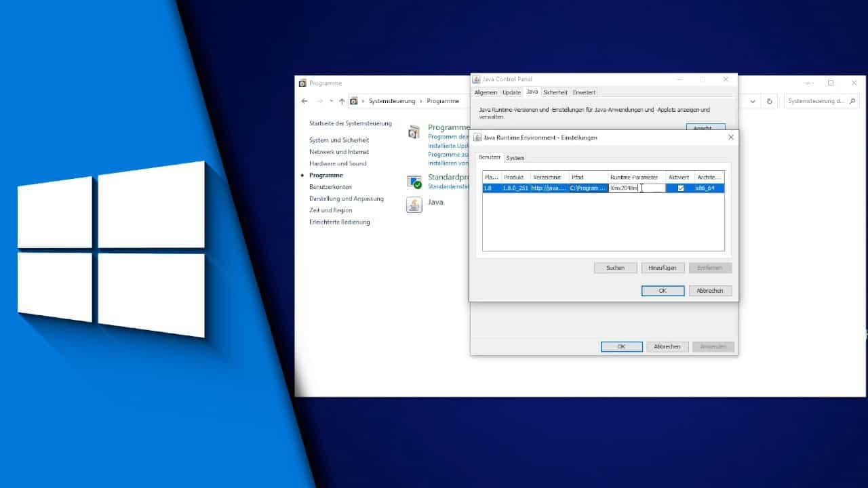The image size is (868, 488).
Task: Expand the chevron before Systemsteuerung breadcrumb
Action: (363, 101)
